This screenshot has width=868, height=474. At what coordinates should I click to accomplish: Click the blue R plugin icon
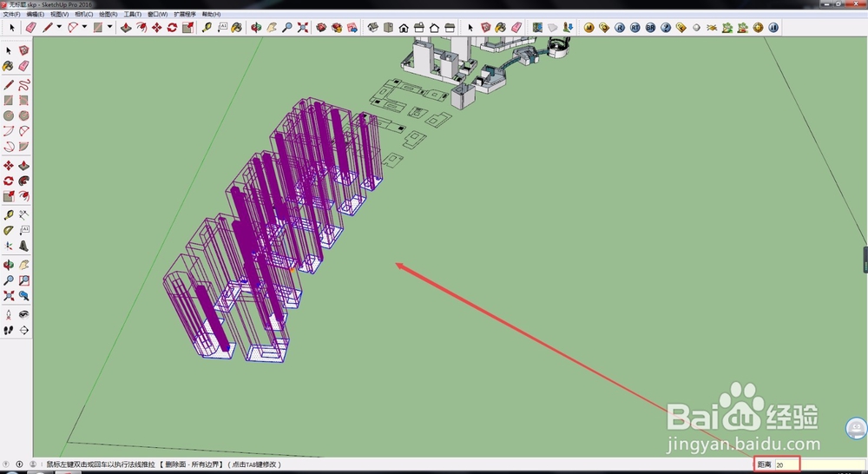620,27
